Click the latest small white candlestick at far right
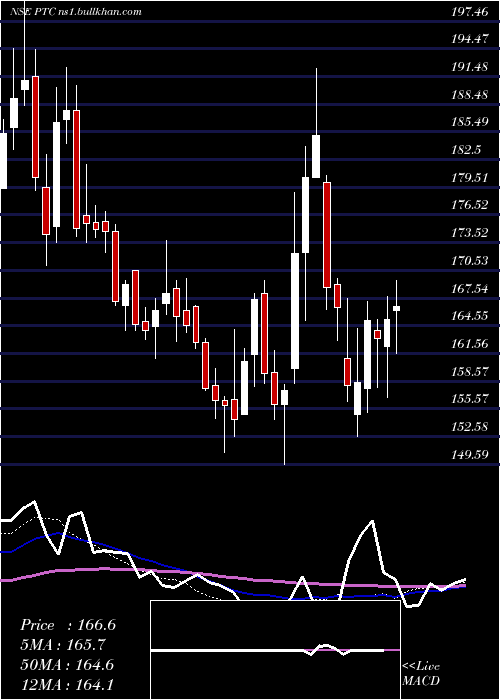This screenshot has width=500, height=700. (396, 308)
